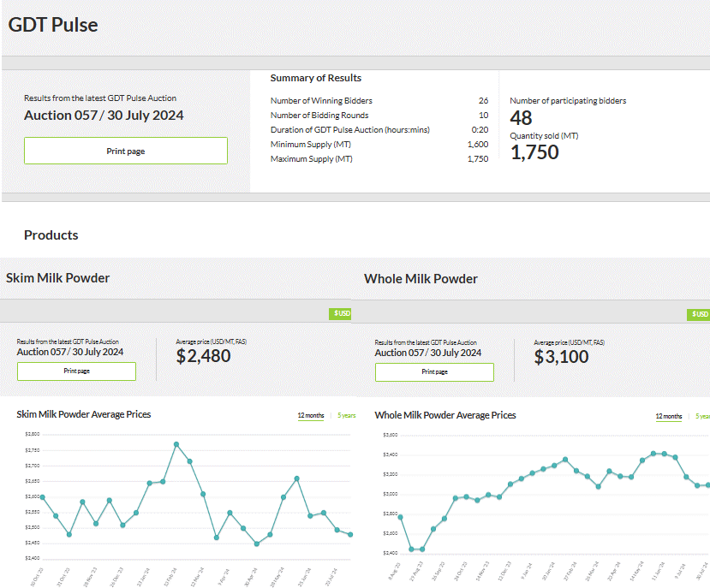Viewport: 710px width, 588px height.
Task: Click the participating bidders figure '48'
Action: [x=521, y=118]
